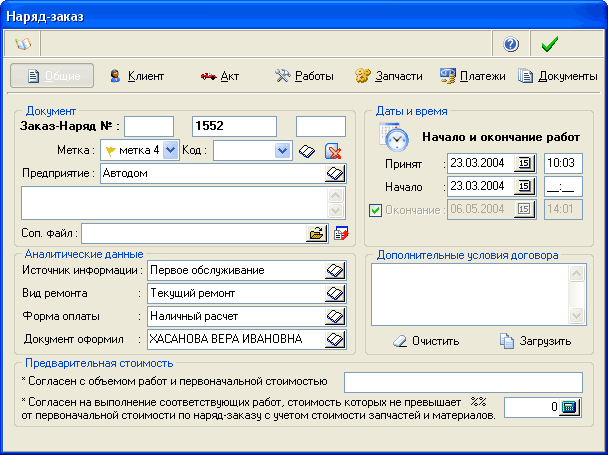
Task: Open the Платежи tab
Action: pyautogui.click(x=472, y=76)
